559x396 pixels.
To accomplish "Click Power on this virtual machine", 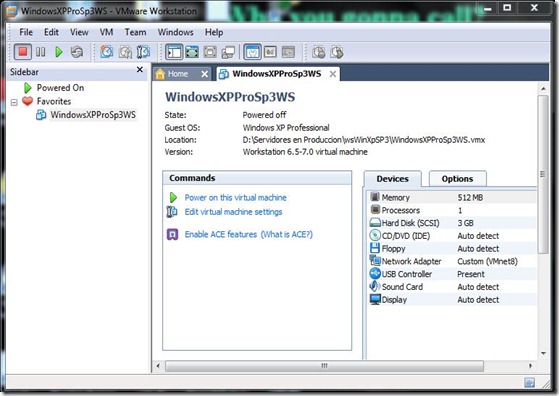I will pyautogui.click(x=235, y=197).
